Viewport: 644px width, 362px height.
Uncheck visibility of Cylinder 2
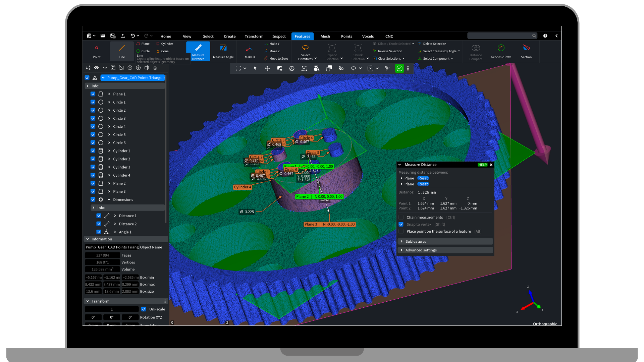click(93, 159)
